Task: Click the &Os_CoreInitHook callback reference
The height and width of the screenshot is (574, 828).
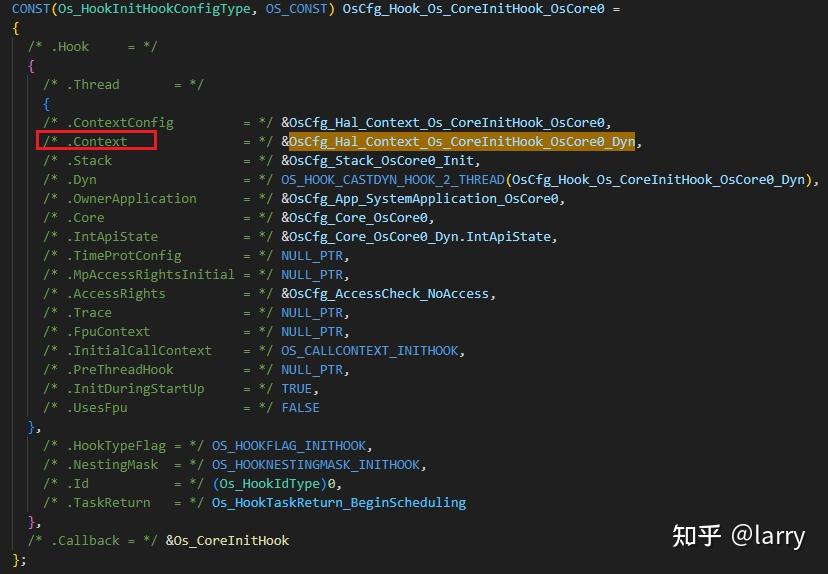Action: pyautogui.click(x=228, y=541)
